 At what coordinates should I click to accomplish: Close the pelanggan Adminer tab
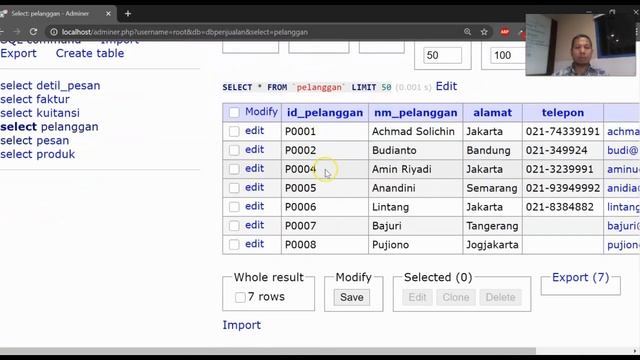click(x=108, y=13)
